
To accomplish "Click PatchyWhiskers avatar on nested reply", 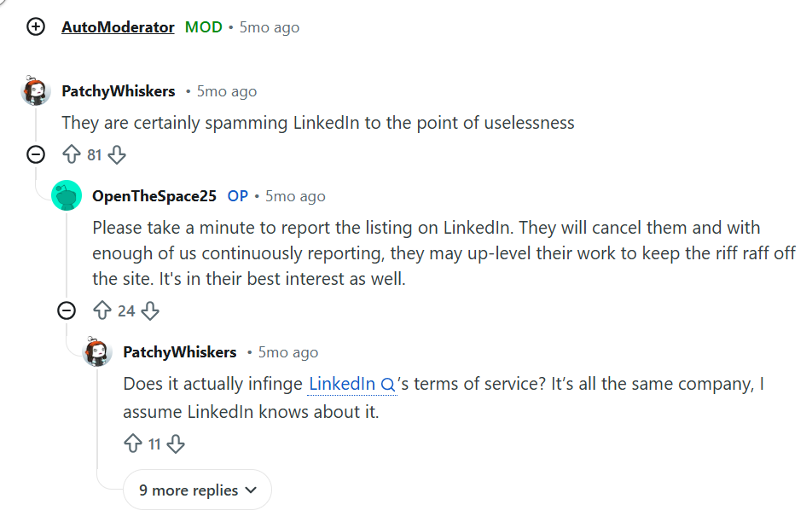I will coord(97,352).
